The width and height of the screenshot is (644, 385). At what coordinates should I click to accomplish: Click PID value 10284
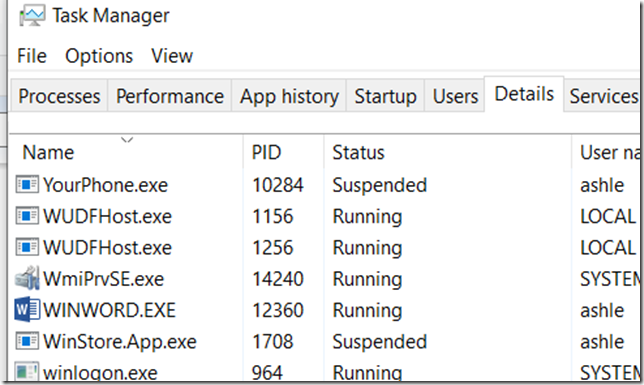(278, 185)
